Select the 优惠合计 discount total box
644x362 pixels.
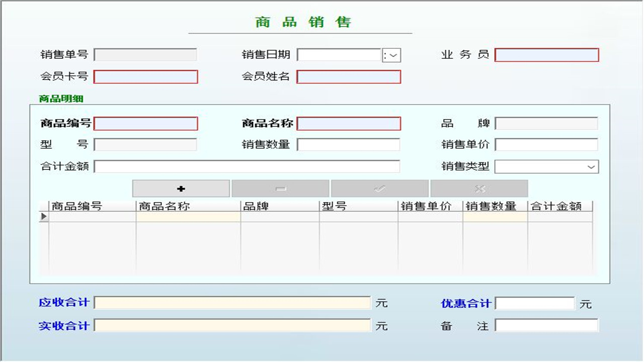tap(533, 303)
